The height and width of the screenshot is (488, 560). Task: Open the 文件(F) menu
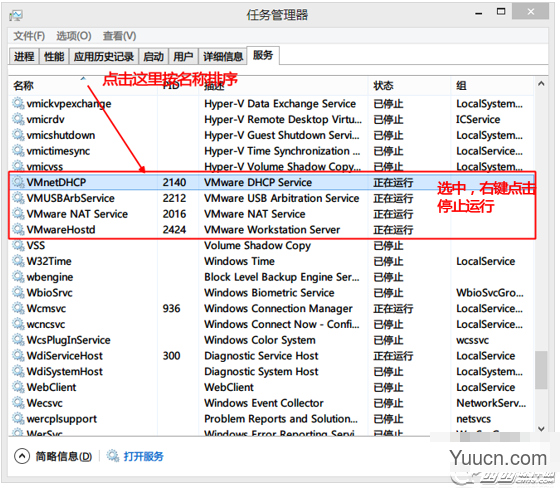tap(29, 36)
